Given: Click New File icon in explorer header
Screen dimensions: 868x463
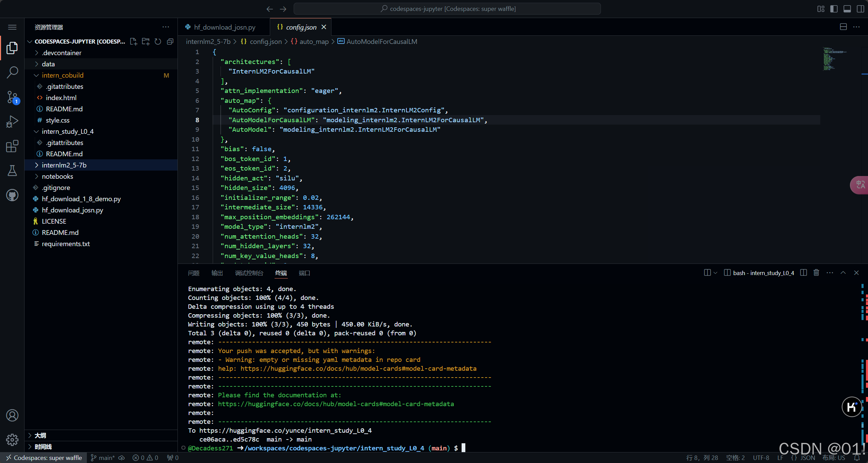Looking at the screenshot, I should (134, 42).
